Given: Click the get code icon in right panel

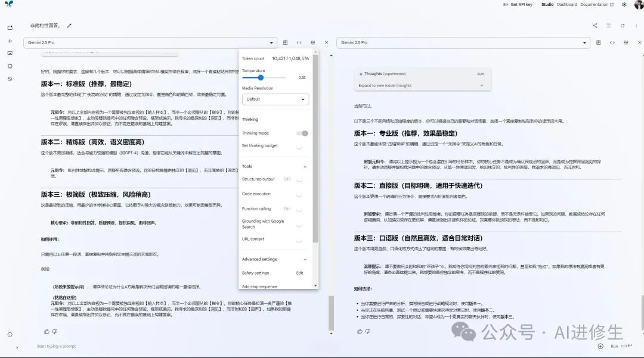Looking at the screenshot, I should [x=612, y=42].
